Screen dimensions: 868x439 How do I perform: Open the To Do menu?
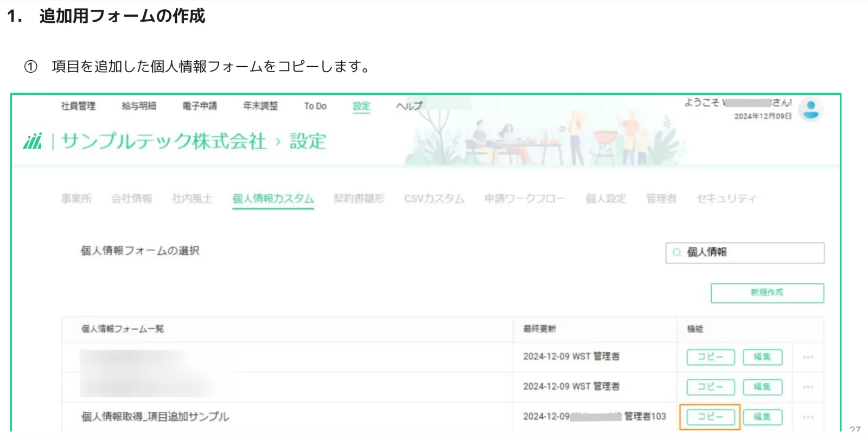coord(315,106)
